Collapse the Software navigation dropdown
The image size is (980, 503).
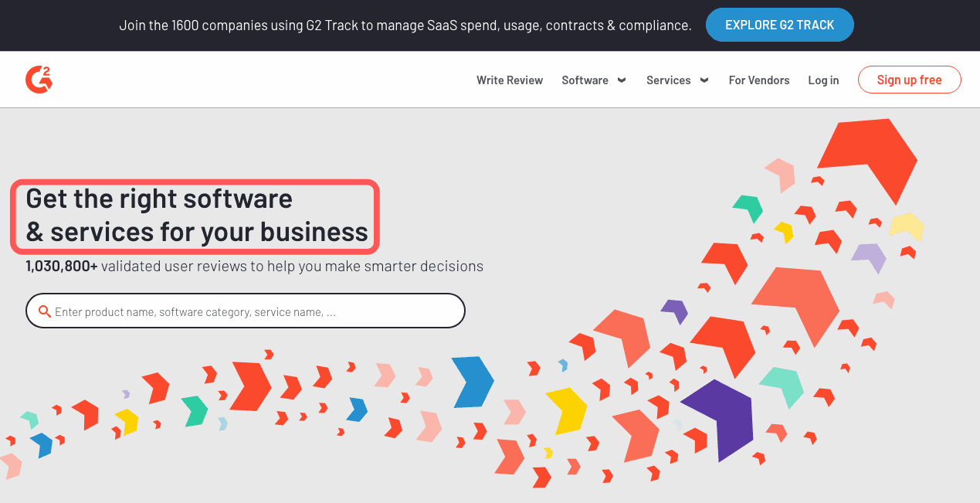tap(585, 80)
